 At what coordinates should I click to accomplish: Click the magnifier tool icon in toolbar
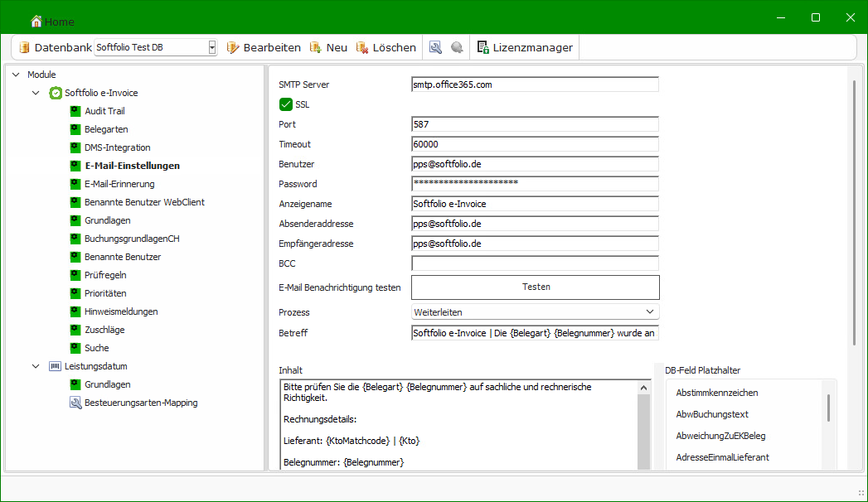[x=436, y=47]
